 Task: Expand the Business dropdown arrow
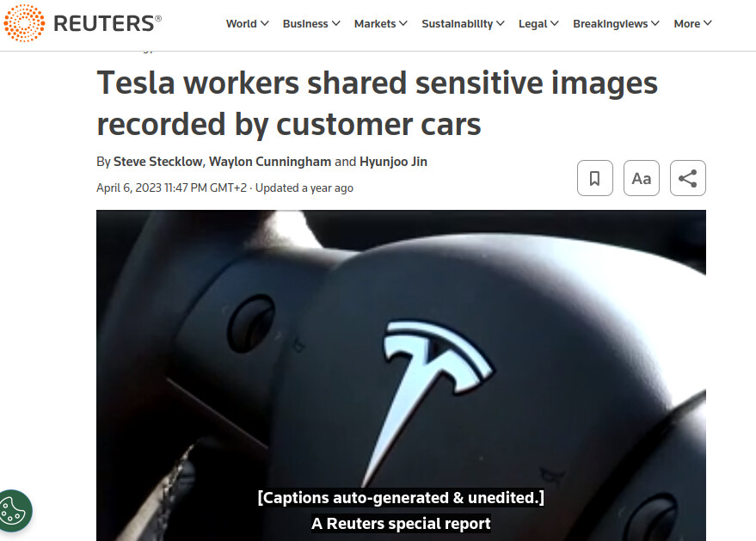pos(336,23)
